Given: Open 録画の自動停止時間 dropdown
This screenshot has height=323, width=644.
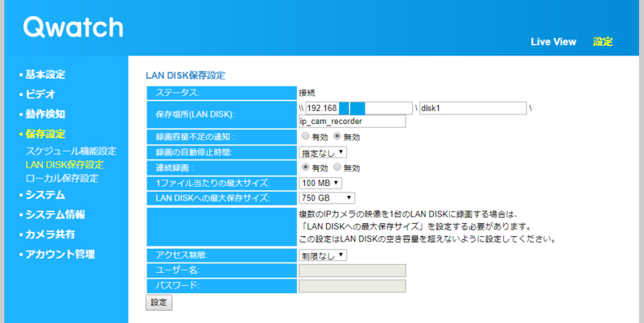Looking at the screenshot, I should 323,152.
